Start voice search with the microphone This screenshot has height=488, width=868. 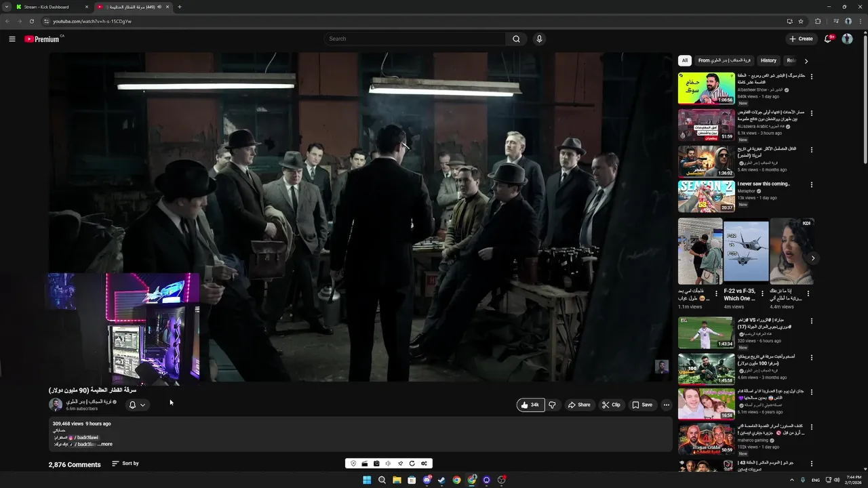(539, 39)
